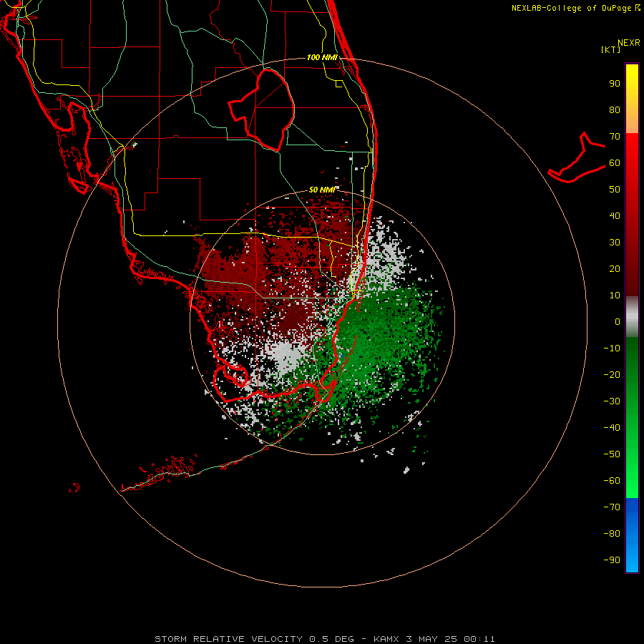The height and width of the screenshot is (644, 644).
Task: Click the 20 value on the velocity scale
Action: pyautogui.click(x=615, y=268)
